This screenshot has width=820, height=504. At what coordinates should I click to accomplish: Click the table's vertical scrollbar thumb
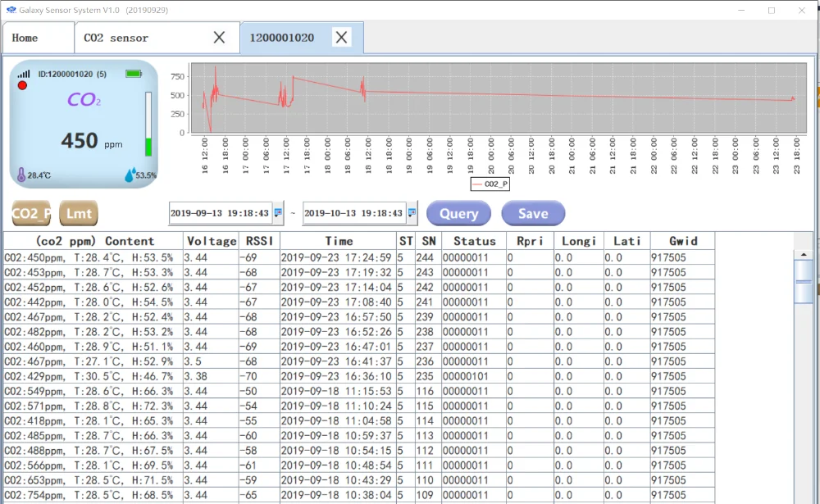(804, 281)
